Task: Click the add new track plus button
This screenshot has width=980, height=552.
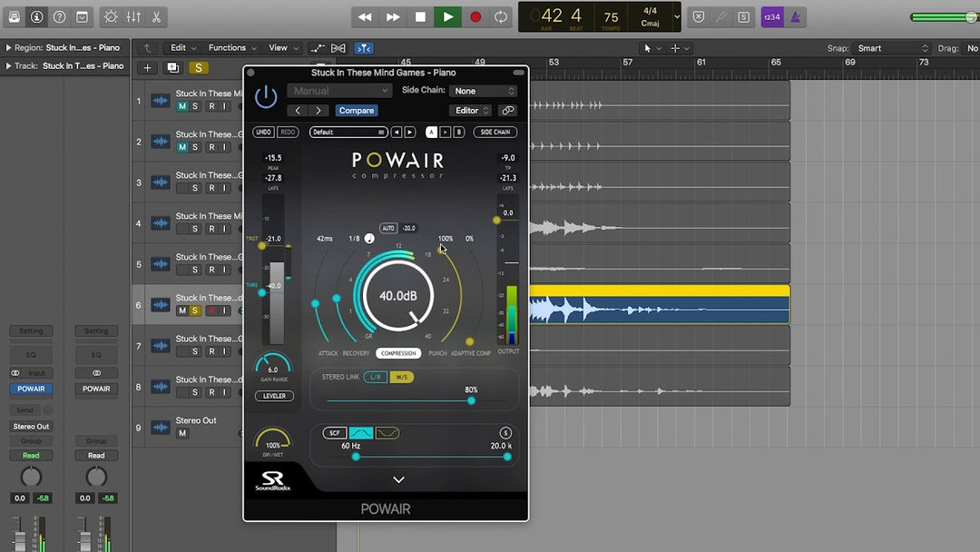Action: tap(147, 67)
